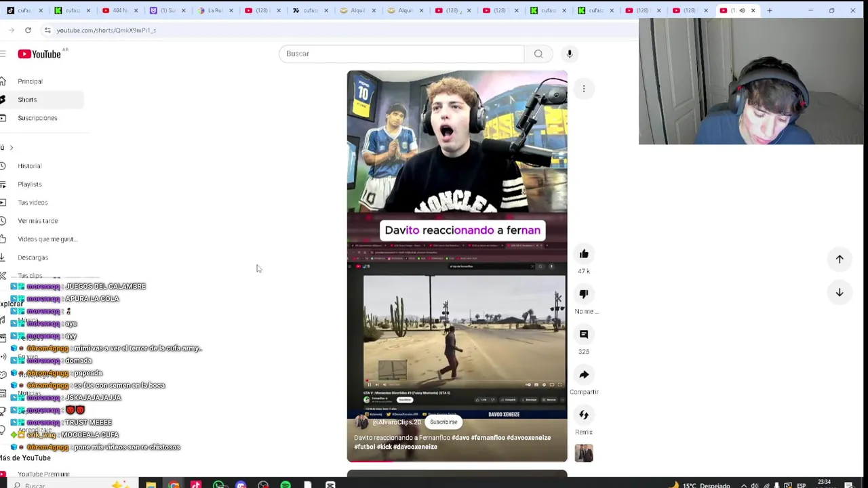View site information icon in address bar

47,30
